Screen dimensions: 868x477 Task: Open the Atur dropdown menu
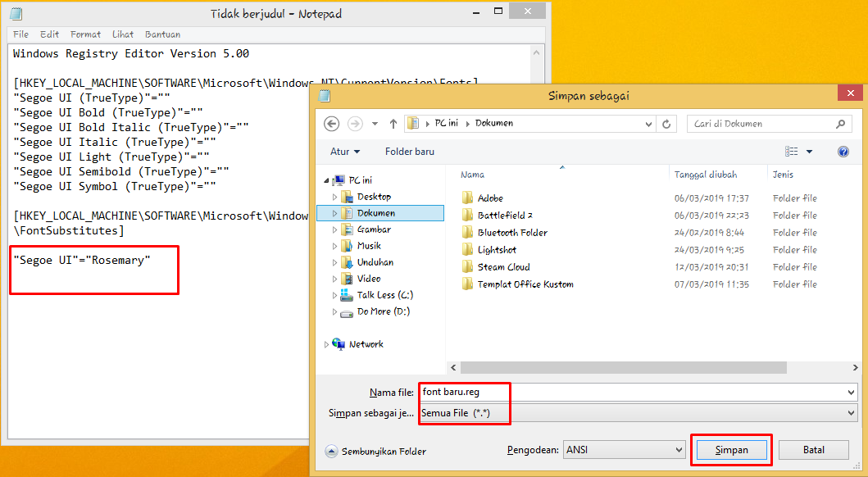(x=345, y=152)
